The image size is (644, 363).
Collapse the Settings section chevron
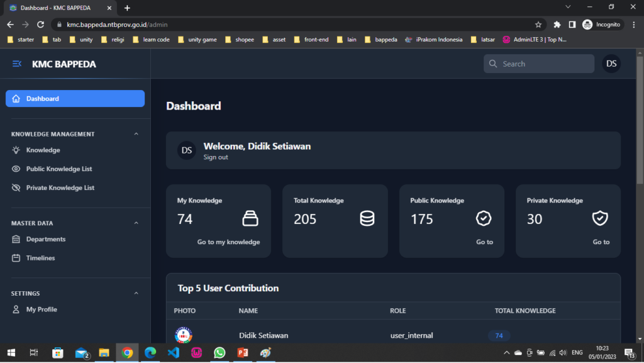pyautogui.click(x=136, y=294)
